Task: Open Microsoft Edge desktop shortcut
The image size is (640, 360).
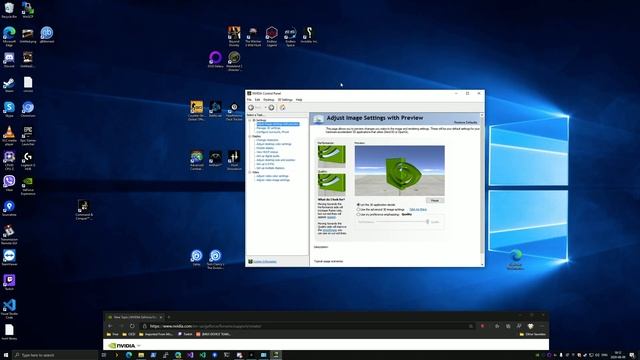Action: [9, 36]
